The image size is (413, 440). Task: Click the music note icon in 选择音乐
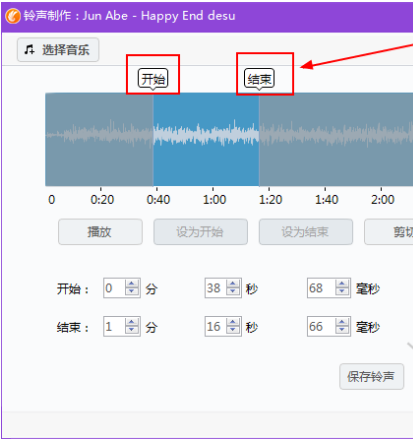click(x=29, y=50)
